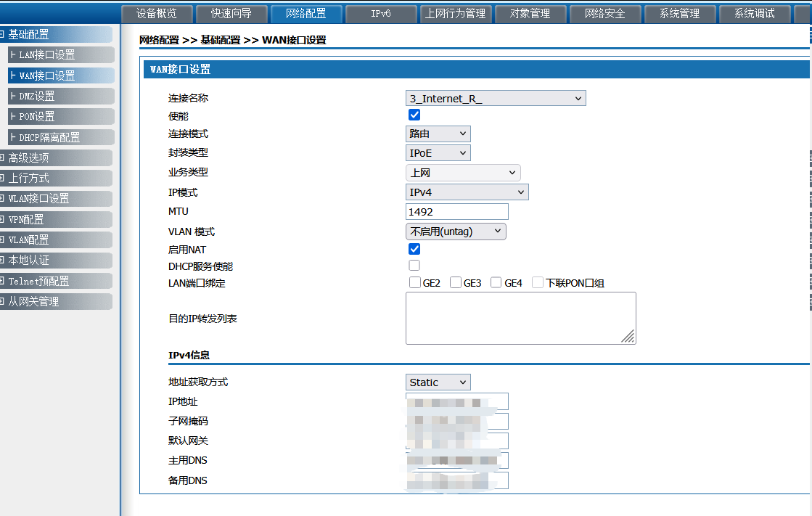Click the 默认网关 input field
This screenshot has height=516, width=812.
(456, 441)
